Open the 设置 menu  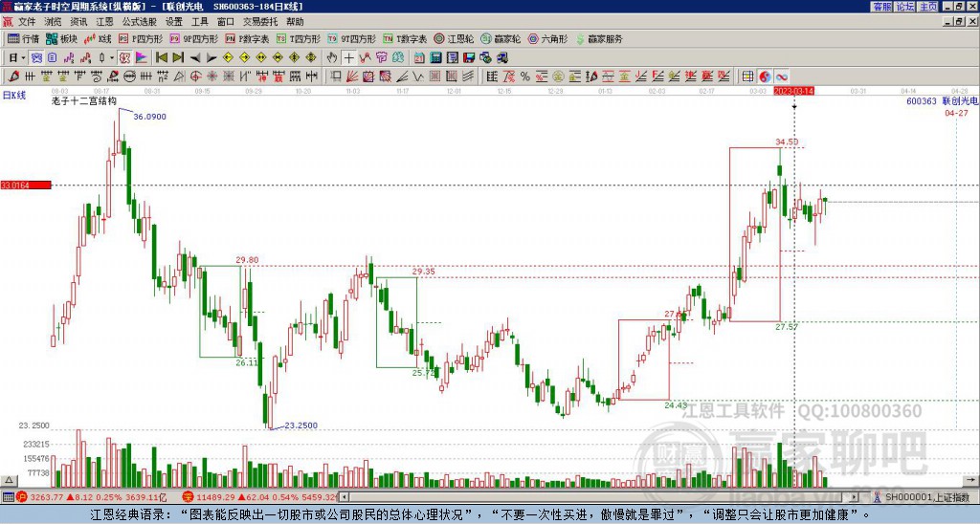(x=174, y=22)
